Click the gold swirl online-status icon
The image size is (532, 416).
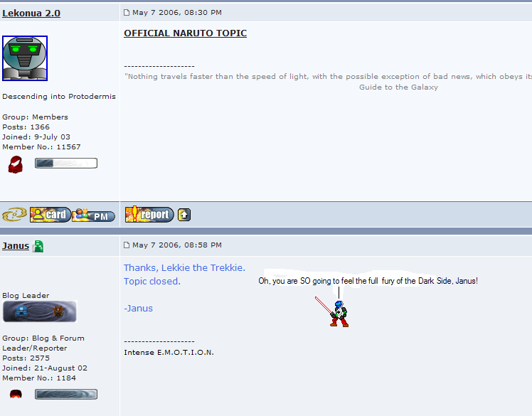(x=15, y=215)
